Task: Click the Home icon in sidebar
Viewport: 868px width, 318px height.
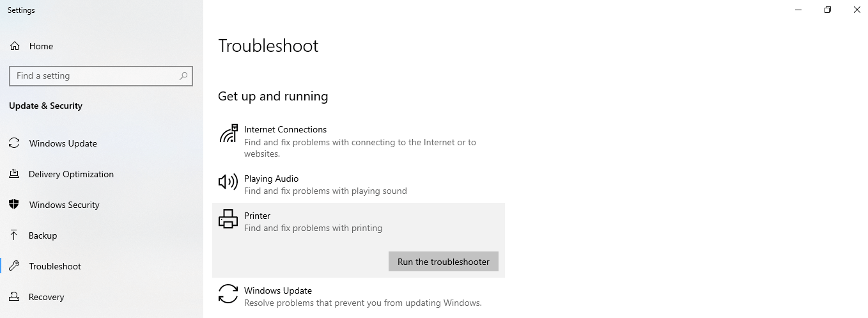Action: [14, 46]
